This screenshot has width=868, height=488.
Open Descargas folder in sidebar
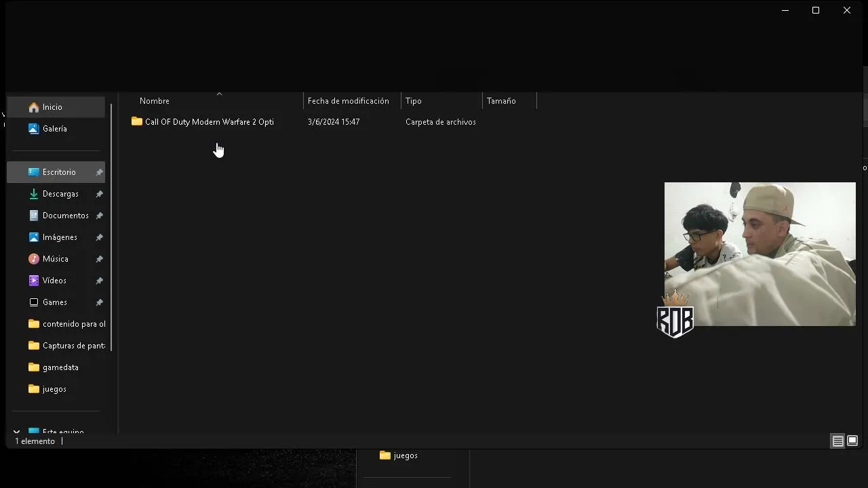point(56,194)
